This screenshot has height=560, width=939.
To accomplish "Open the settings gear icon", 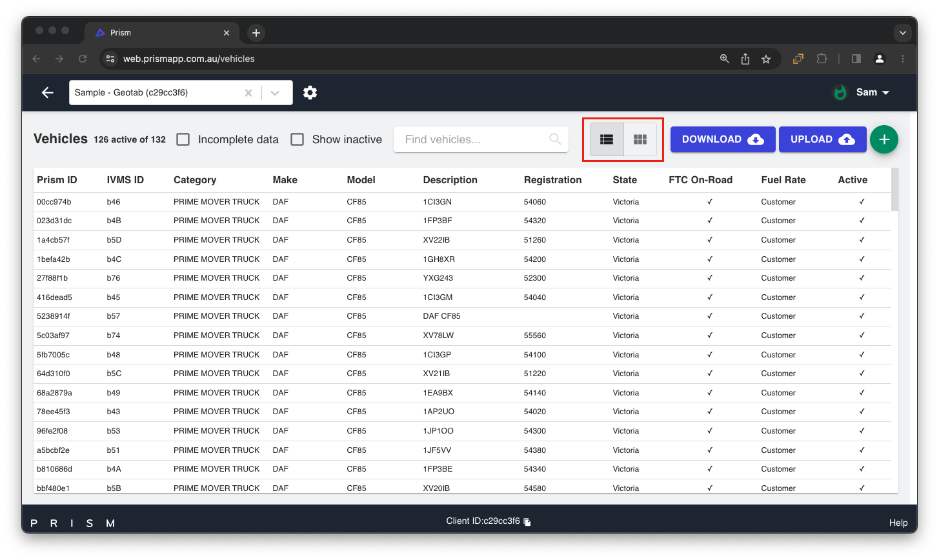I will [x=310, y=93].
